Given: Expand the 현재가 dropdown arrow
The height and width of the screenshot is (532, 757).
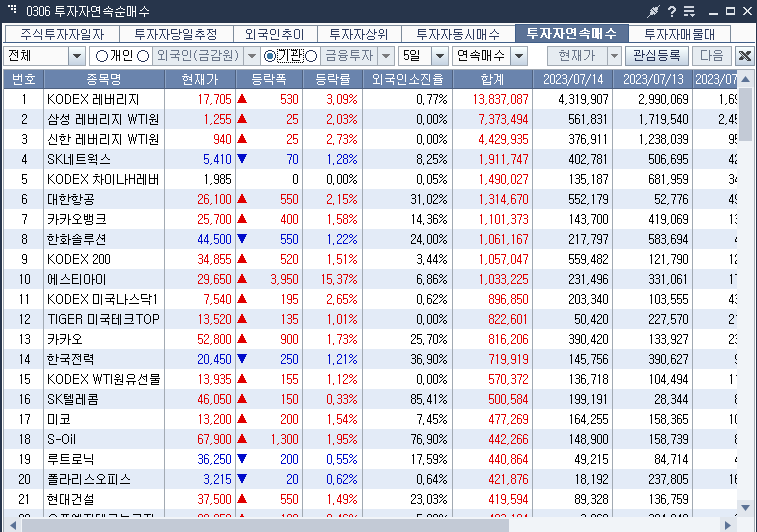Looking at the screenshot, I should [x=614, y=56].
